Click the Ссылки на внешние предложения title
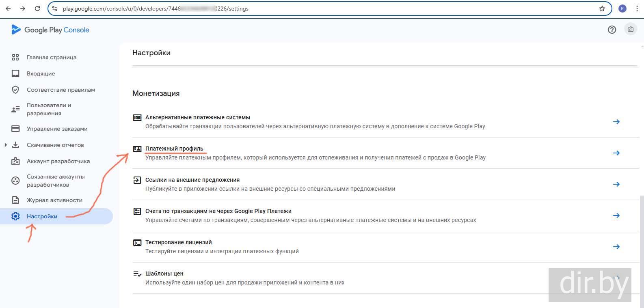Screen dimensions: 644x308 [x=192, y=180]
